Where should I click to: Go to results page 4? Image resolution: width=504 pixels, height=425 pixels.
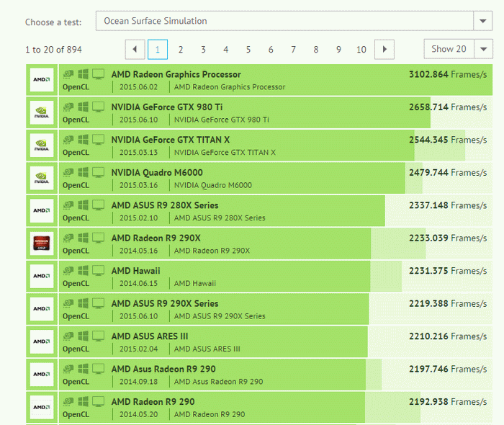225,50
